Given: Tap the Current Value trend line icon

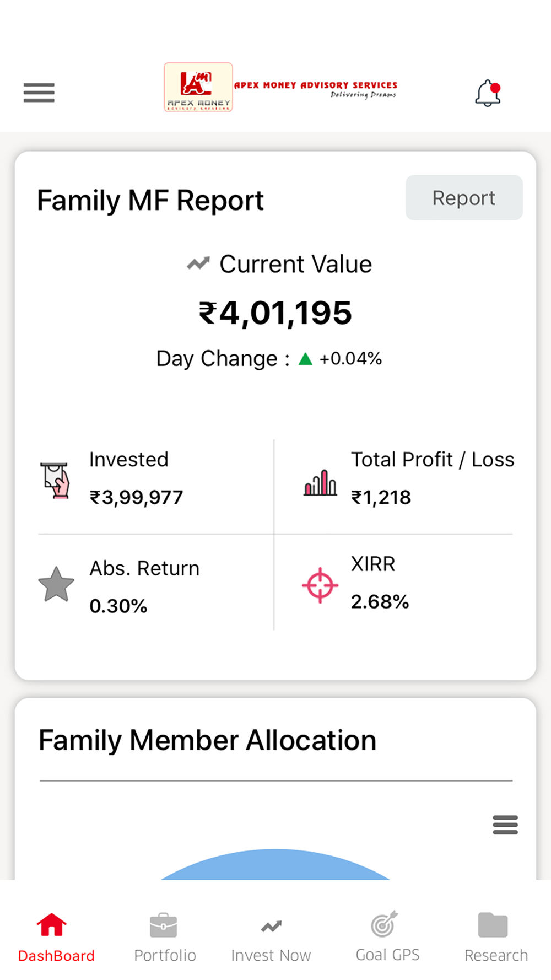Looking at the screenshot, I should [x=198, y=263].
